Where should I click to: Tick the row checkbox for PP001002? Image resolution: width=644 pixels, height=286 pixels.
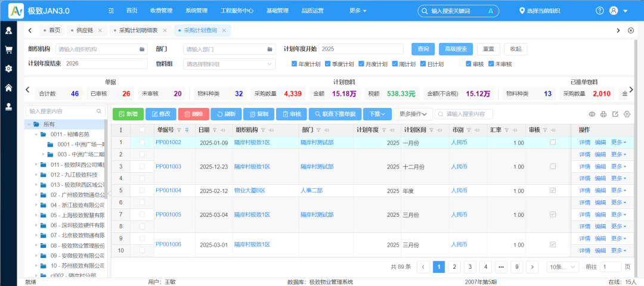(x=142, y=142)
